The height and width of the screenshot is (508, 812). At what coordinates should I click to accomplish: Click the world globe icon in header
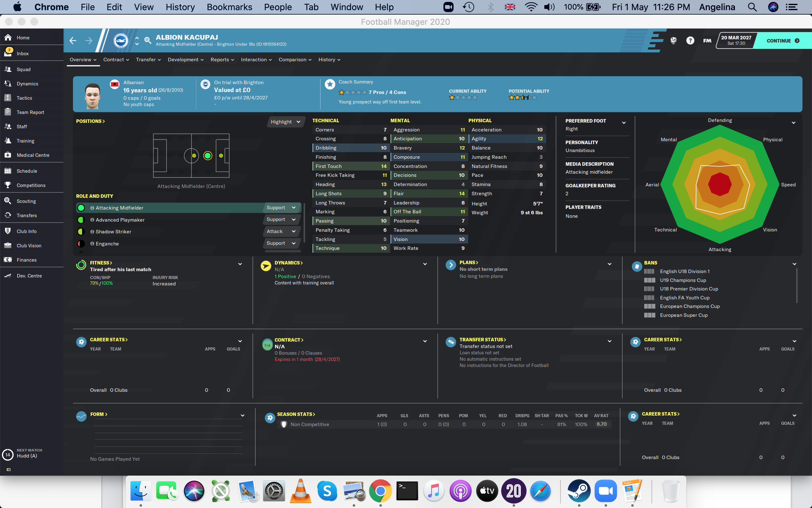click(x=673, y=41)
